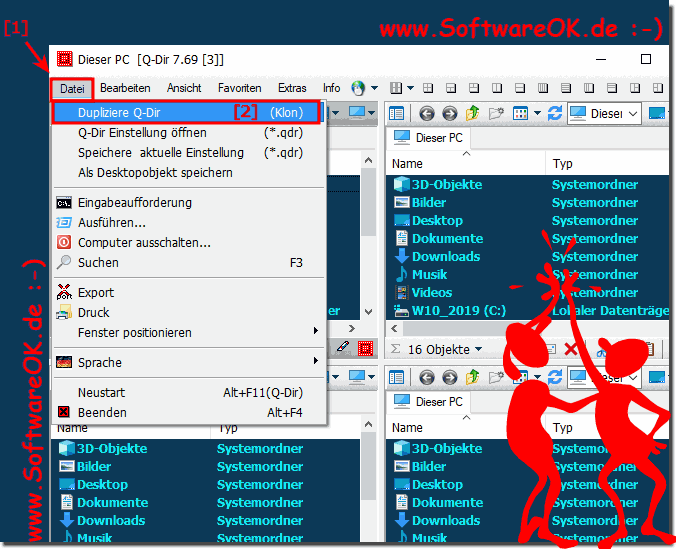Expand the Sprache submenu
The width and height of the screenshot is (676, 549).
[x=316, y=361]
